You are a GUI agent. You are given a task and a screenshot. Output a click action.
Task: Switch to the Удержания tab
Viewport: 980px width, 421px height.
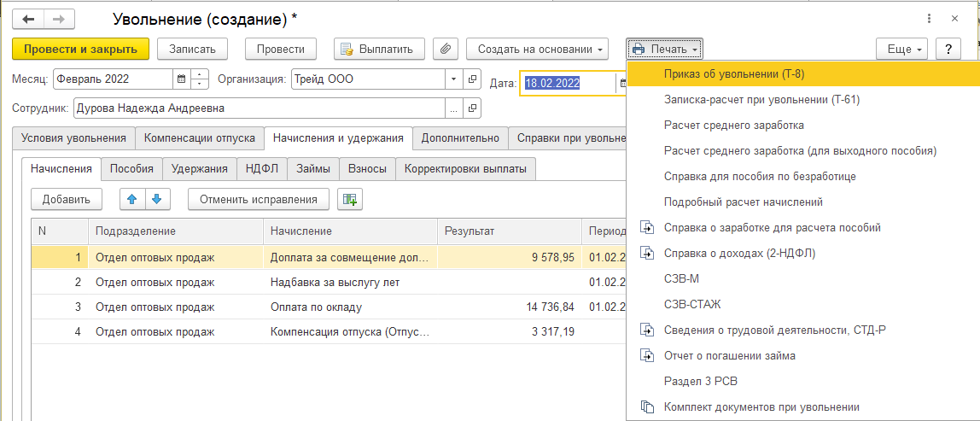pyautogui.click(x=199, y=169)
